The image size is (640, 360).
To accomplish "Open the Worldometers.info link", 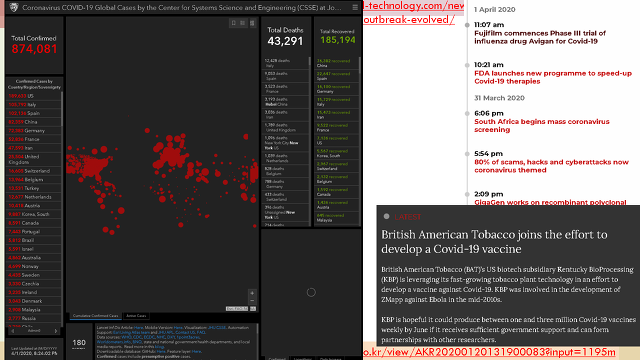I will tap(113, 342).
